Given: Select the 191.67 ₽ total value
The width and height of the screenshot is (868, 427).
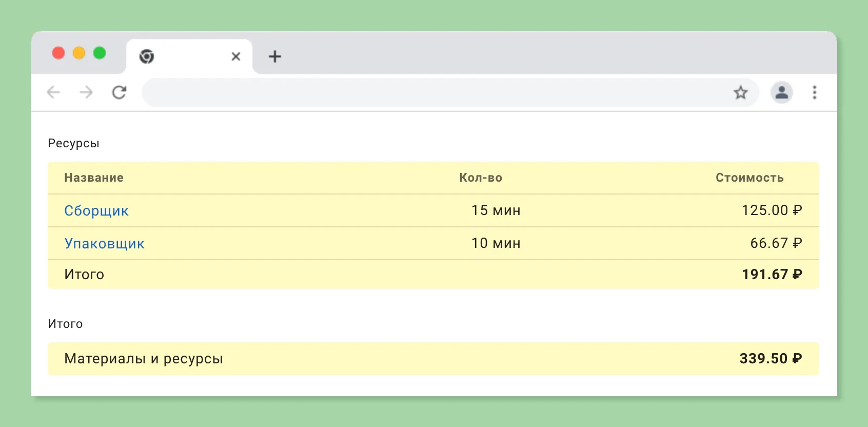Looking at the screenshot, I should click(772, 274).
